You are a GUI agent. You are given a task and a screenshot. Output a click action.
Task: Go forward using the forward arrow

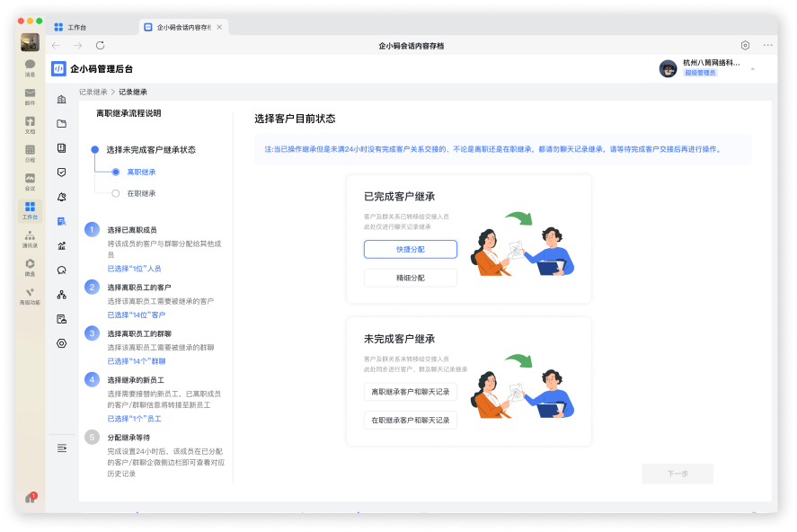[x=78, y=45]
